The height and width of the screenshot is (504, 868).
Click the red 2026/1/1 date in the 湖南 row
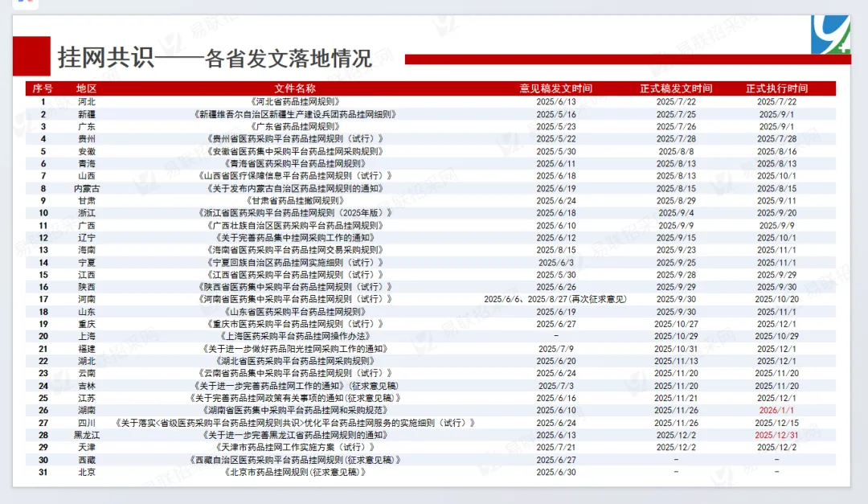[x=776, y=411]
